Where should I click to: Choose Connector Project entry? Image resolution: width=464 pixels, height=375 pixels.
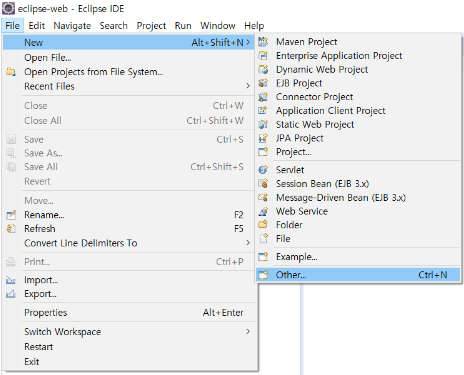pyautogui.click(x=358, y=97)
